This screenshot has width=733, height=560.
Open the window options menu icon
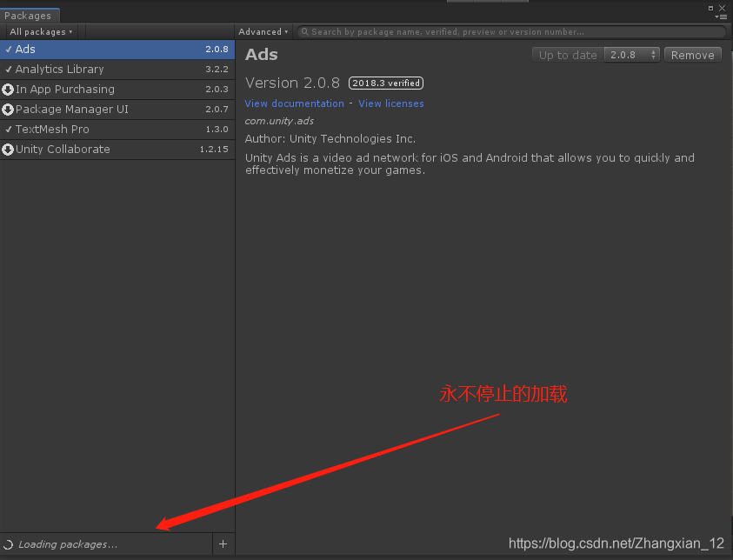pos(722,17)
